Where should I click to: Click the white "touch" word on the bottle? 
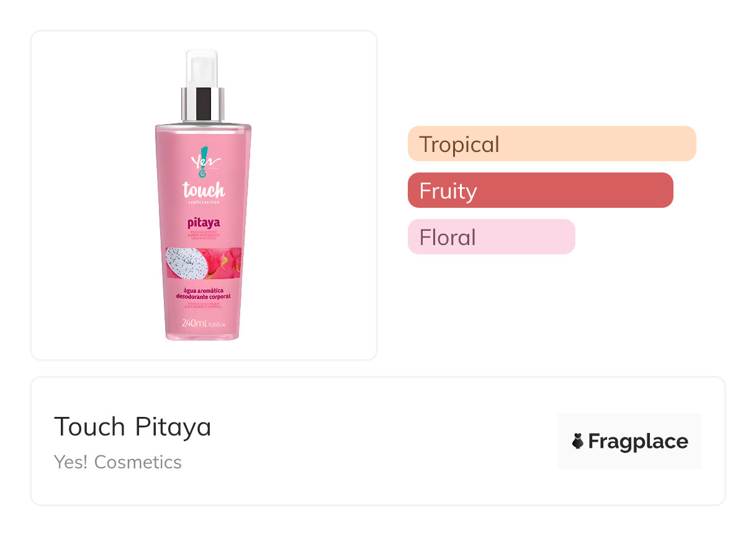point(203,190)
